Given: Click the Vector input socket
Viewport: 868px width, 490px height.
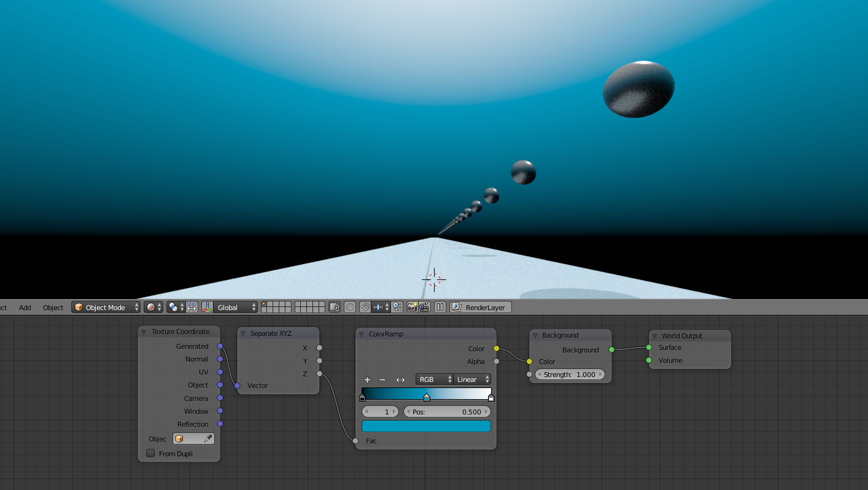Looking at the screenshot, I should [237, 386].
